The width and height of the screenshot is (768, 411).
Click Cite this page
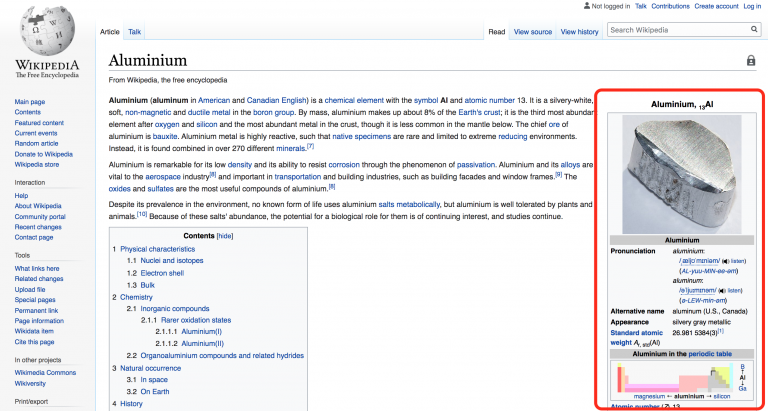coord(34,342)
